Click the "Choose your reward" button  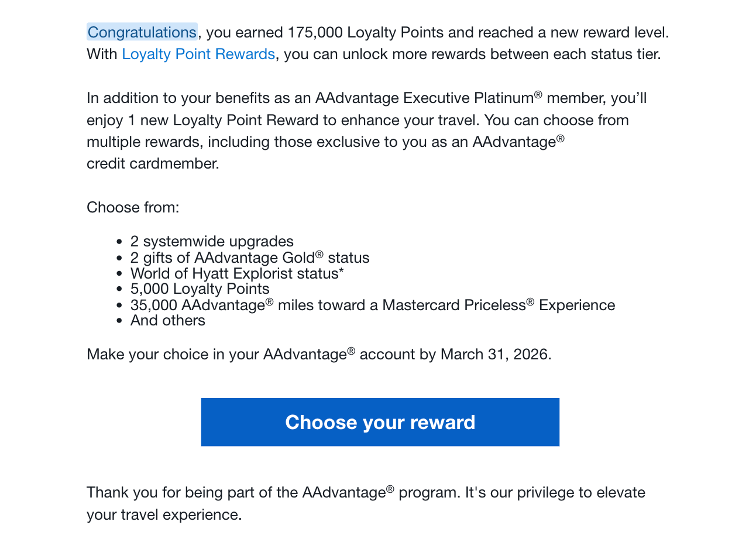click(x=380, y=422)
